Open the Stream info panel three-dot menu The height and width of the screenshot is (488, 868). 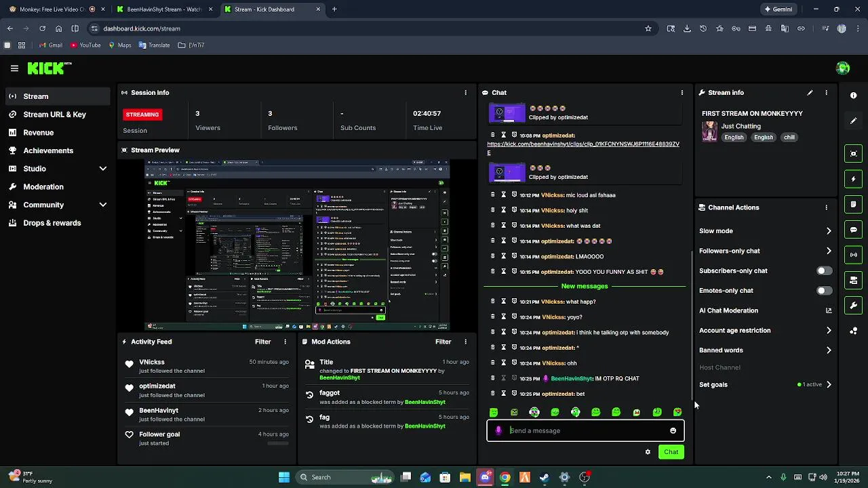826,93
